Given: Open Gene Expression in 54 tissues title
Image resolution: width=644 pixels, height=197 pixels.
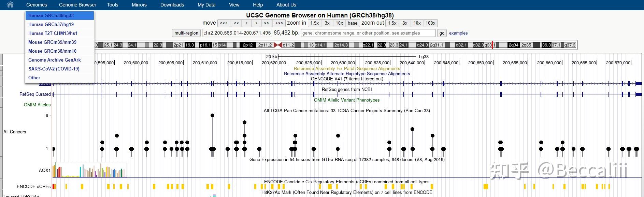Looking at the screenshot, I should tap(347, 159).
